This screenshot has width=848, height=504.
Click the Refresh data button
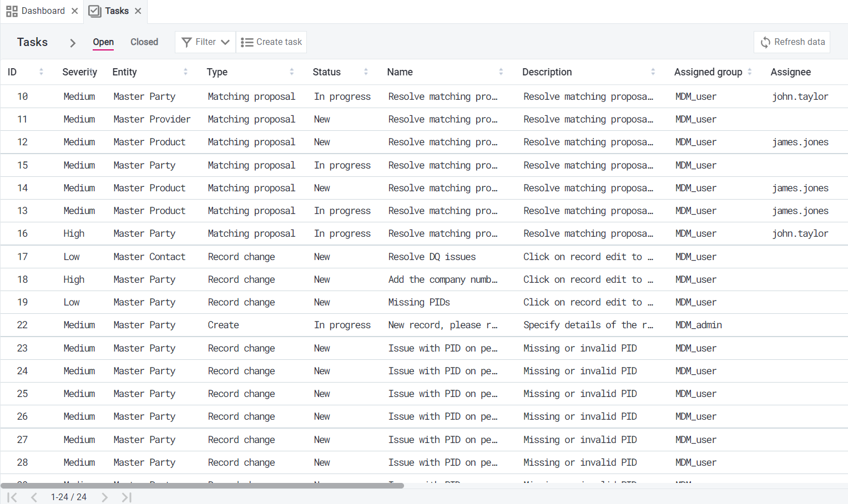point(792,42)
